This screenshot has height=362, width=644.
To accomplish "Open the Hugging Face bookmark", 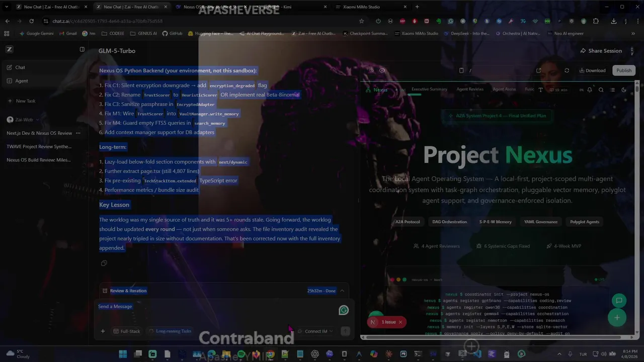I will pos(210,34).
